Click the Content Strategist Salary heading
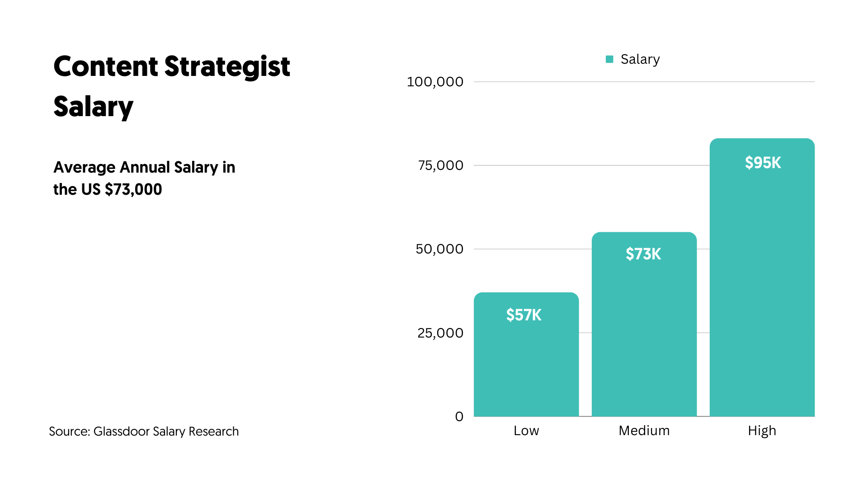The image size is (868, 488). (172, 86)
